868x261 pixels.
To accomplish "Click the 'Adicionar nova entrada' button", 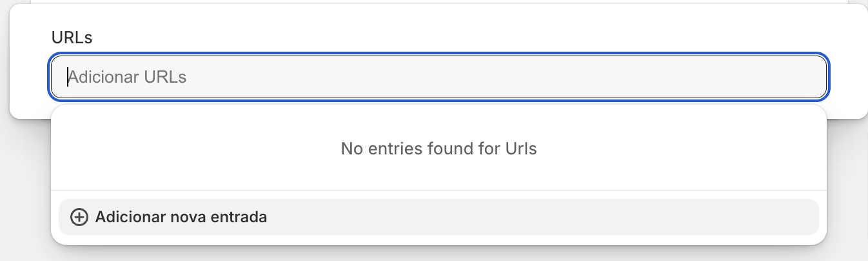I will pyautogui.click(x=439, y=217).
